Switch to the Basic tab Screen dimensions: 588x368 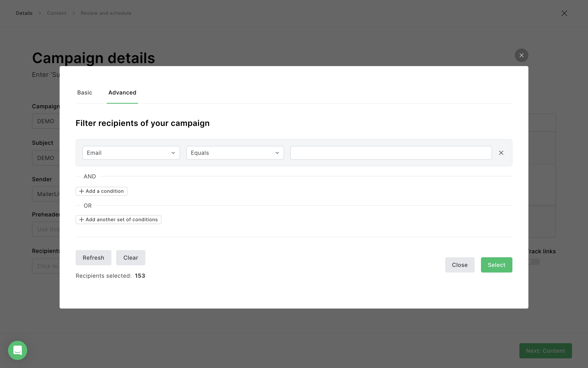[x=85, y=93]
